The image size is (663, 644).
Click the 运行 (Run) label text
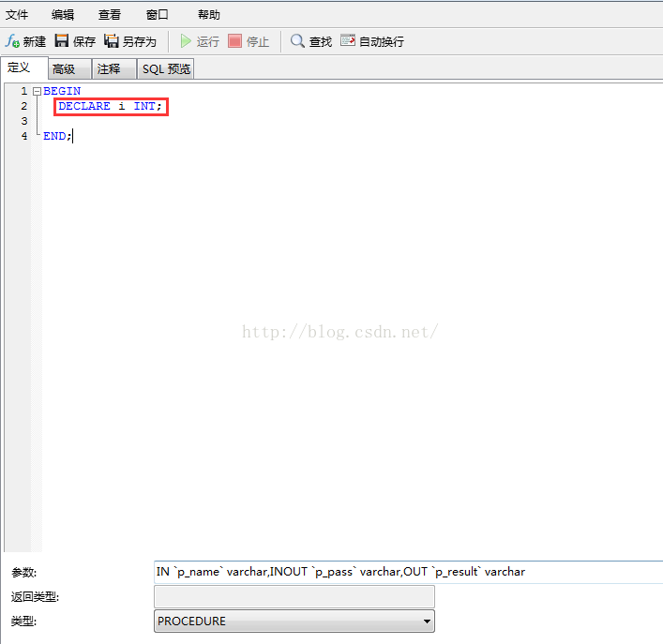coord(207,41)
